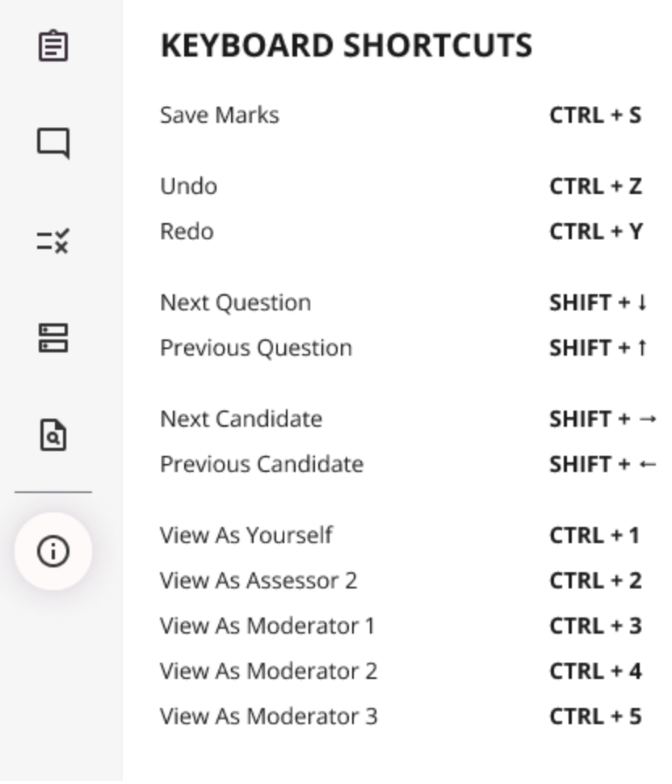The image size is (672, 784).
Task: Click the Next Question label
Action: click(x=235, y=302)
